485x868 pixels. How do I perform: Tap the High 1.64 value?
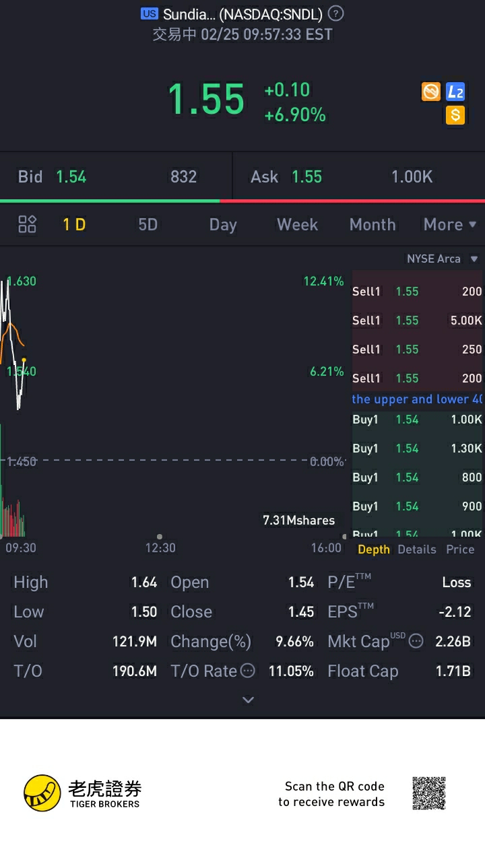pos(144,582)
